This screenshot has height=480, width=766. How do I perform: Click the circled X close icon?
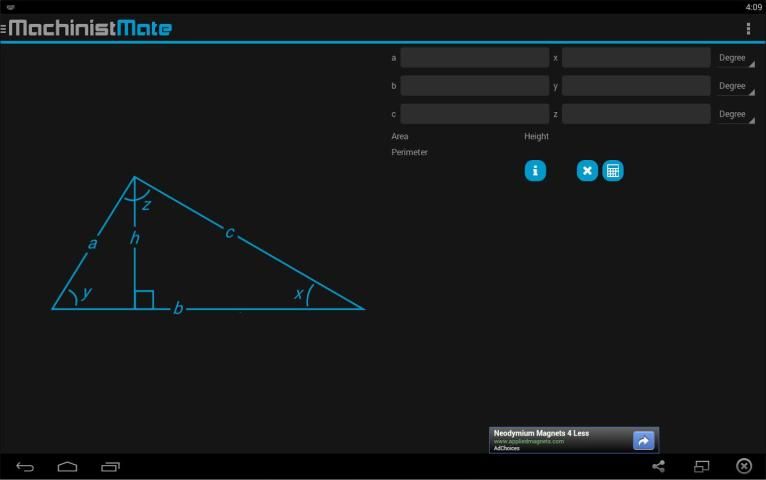(x=744, y=466)
